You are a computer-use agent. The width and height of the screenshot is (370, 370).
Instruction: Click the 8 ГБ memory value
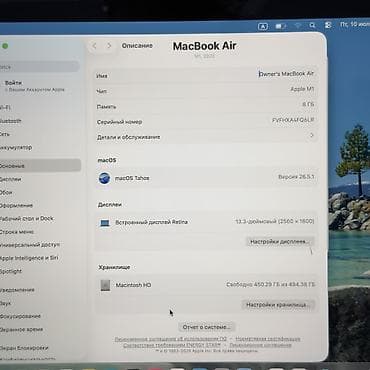click(x=308, y=105)
